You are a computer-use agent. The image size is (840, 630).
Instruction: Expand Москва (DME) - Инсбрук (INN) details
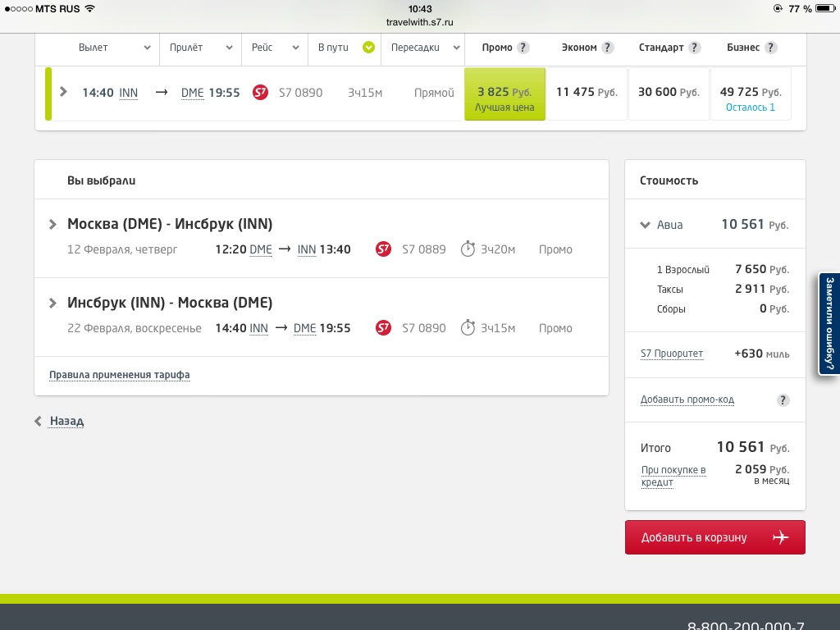point(52,225)
